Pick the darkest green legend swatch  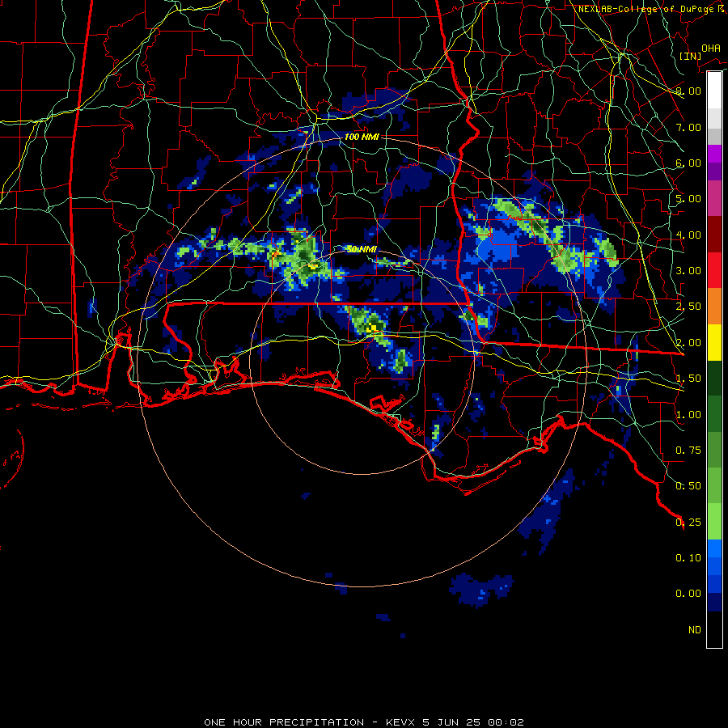pyautogui.click(x=714, y=378)
